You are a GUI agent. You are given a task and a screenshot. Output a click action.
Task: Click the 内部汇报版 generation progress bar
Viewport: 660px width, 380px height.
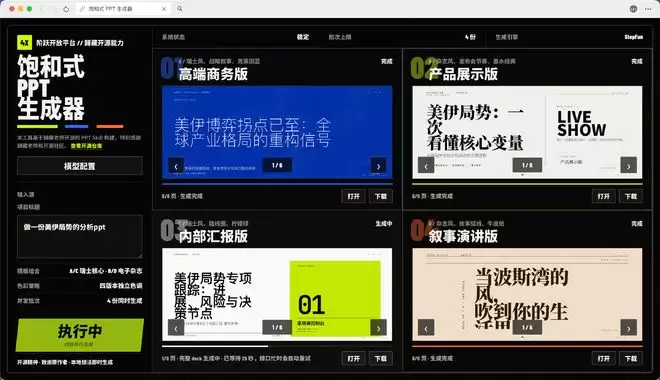pyautogui.click(x=277, y=346)
